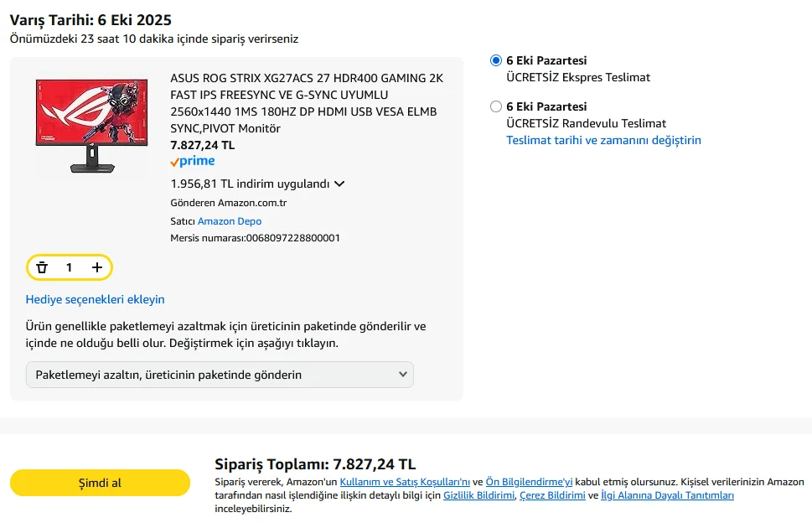Select ÜCRETSİZ Randevulu Teslimat delivery option
The width and height of the screenshot is (812, 528).
[496, 106]
